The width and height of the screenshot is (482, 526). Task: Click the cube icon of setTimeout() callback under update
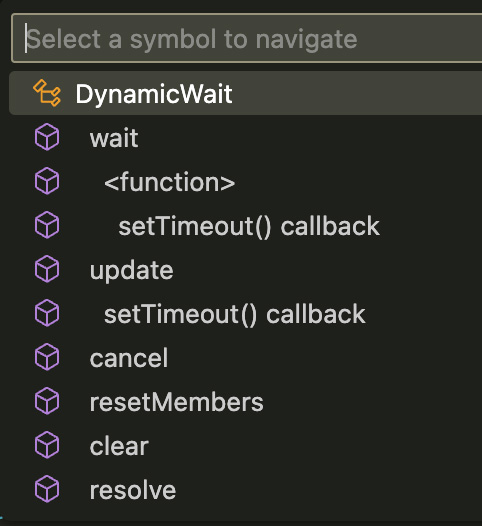[47, 313]
